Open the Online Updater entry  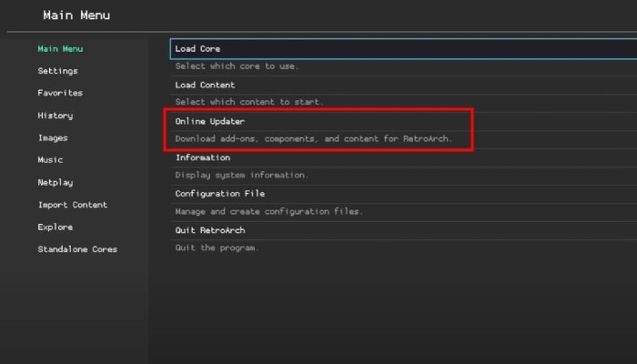210,122
